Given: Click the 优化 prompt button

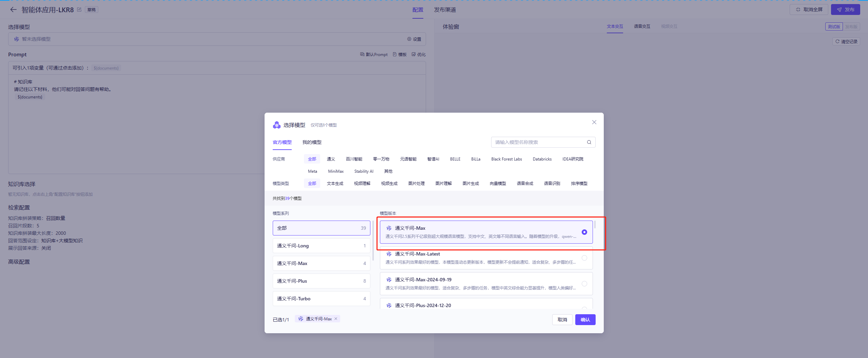Looking at the screenshot, I should 419,54.
